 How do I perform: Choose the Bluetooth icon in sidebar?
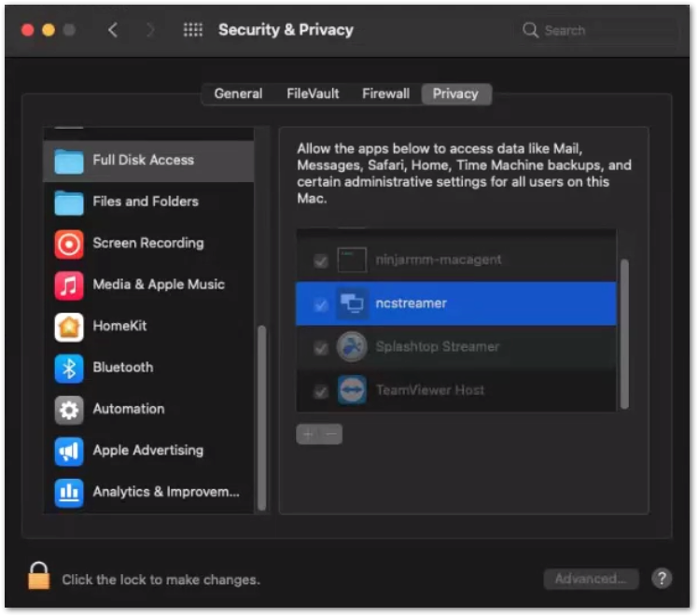click(x=69, y=368)
